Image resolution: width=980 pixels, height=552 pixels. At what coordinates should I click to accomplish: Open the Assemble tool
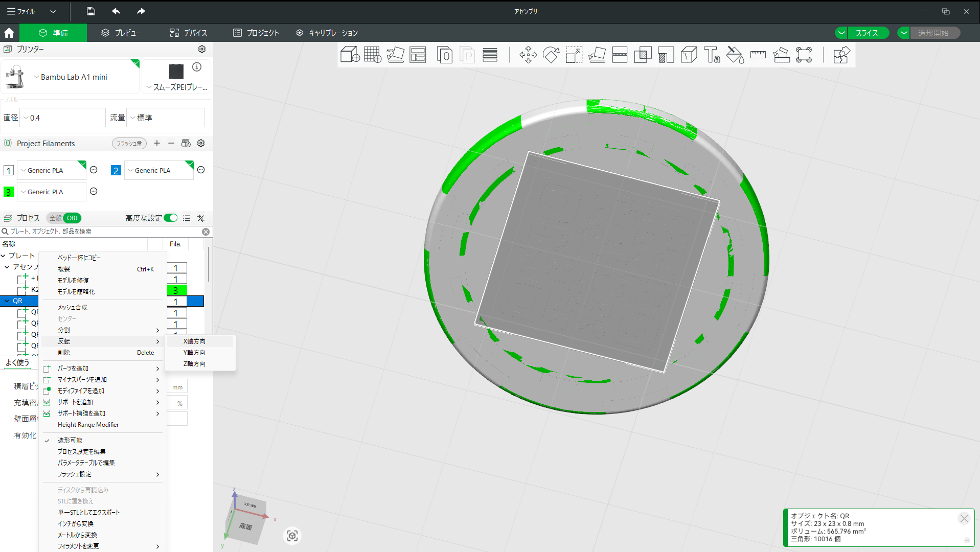[781, 55]
